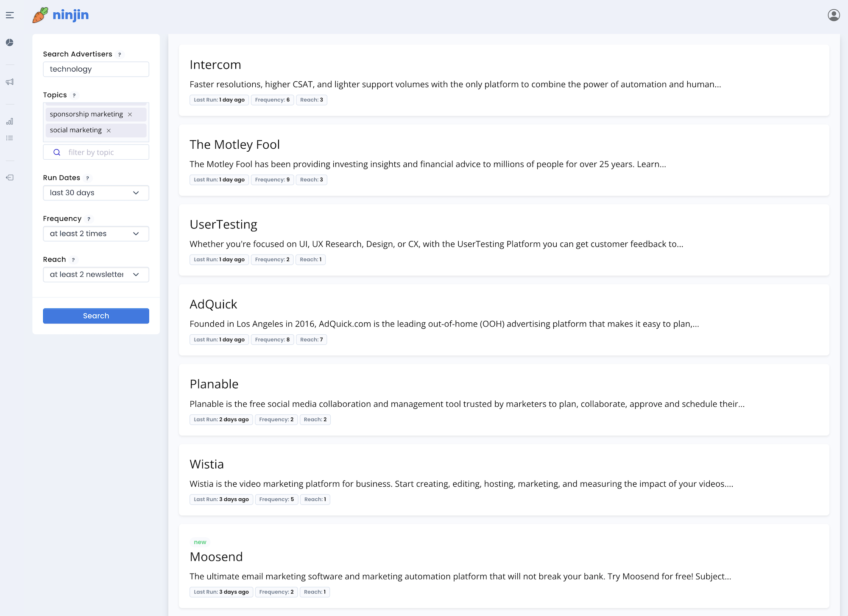Click the Intercom description text
848x616 pixels.
[455, 84]
